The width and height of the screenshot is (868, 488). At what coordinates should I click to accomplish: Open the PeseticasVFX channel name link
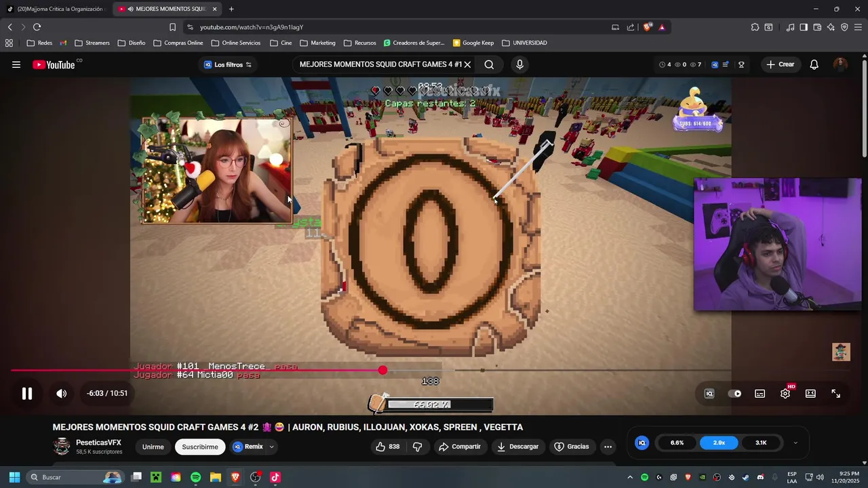98,443
